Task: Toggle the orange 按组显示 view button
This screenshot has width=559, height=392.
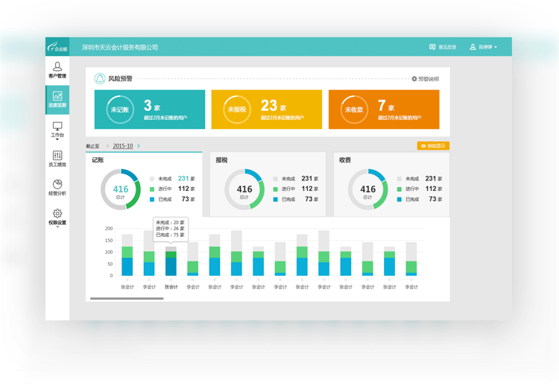Action: pos(433,146)
